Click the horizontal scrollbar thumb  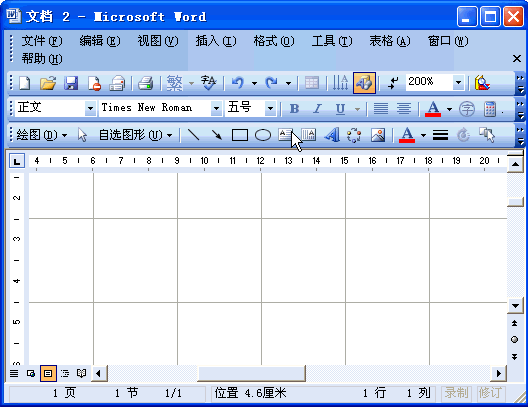pyautogui.click(x=251, y=373)
